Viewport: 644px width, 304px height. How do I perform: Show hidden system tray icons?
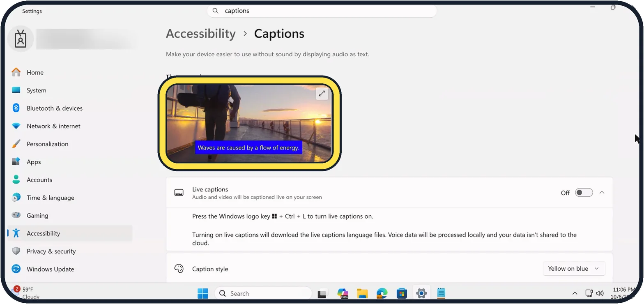pos(575,293)
